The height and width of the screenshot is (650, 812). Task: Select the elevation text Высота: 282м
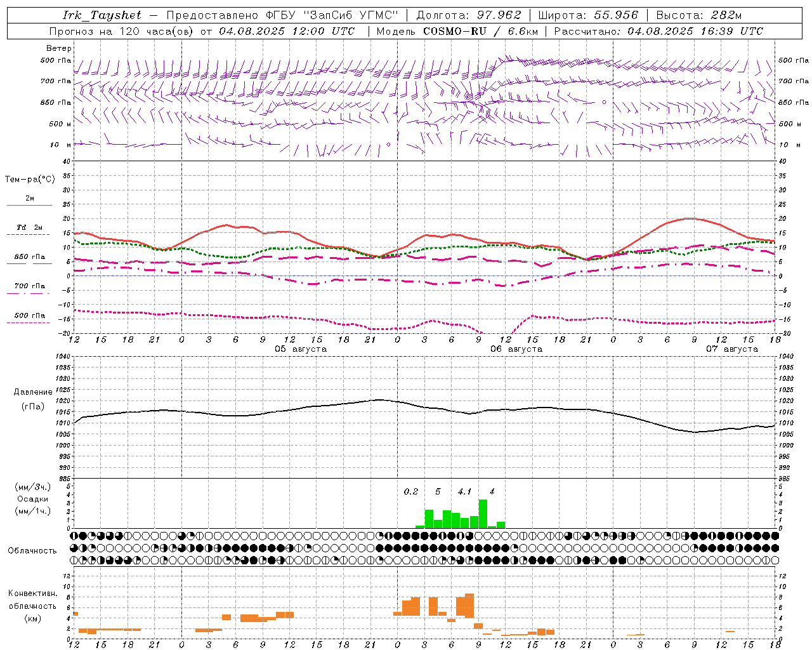tap(698, 15)
